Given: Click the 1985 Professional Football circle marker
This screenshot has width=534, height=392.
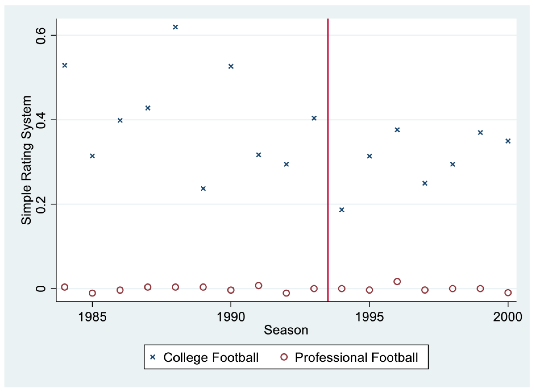Looking at the screenshot, I should coord(92,293).
